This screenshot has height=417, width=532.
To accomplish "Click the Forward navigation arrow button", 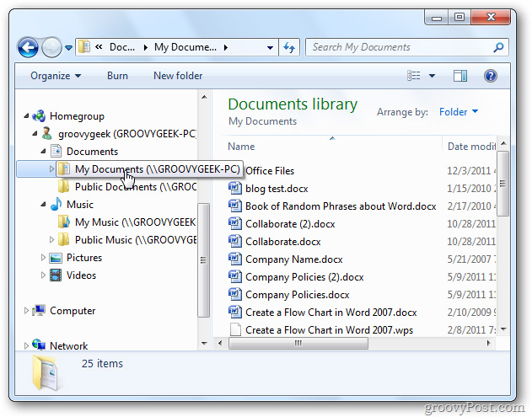I will (52, 48).
